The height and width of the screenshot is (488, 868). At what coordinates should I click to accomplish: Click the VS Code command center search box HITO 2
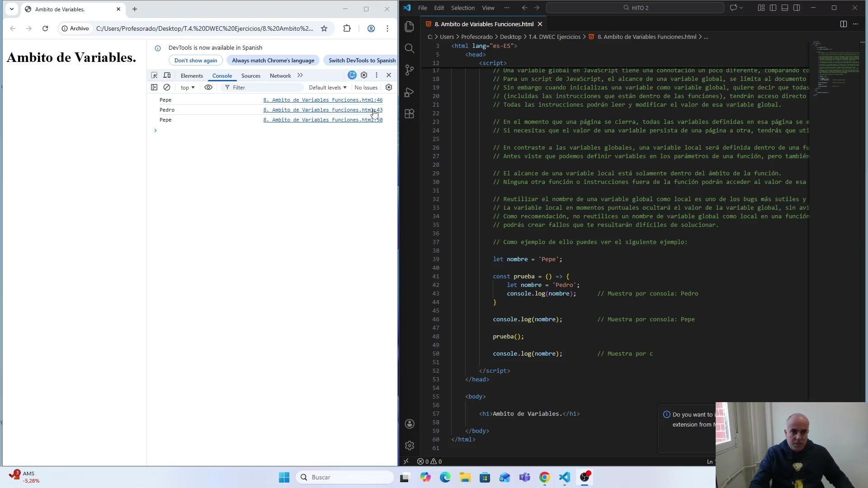635,8
